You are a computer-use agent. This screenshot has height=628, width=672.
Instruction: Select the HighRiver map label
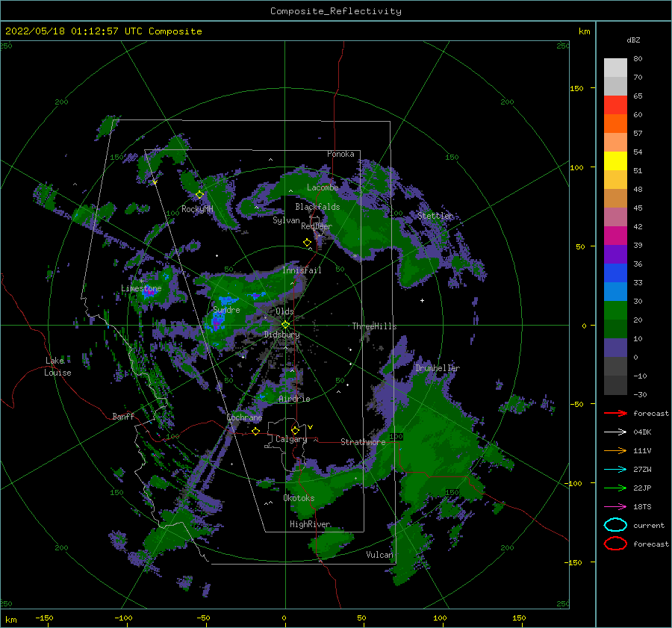tap(310, 524)
